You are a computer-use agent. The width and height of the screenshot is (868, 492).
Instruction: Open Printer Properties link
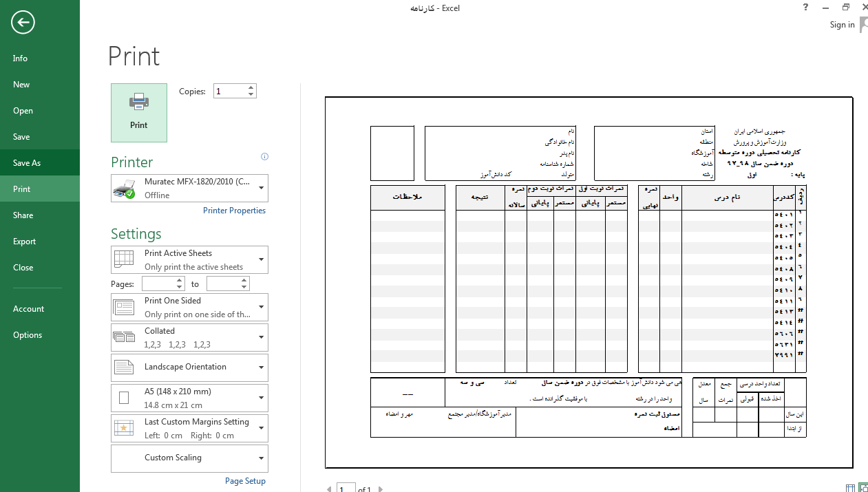pyautogui.click(x=234, y=211)
